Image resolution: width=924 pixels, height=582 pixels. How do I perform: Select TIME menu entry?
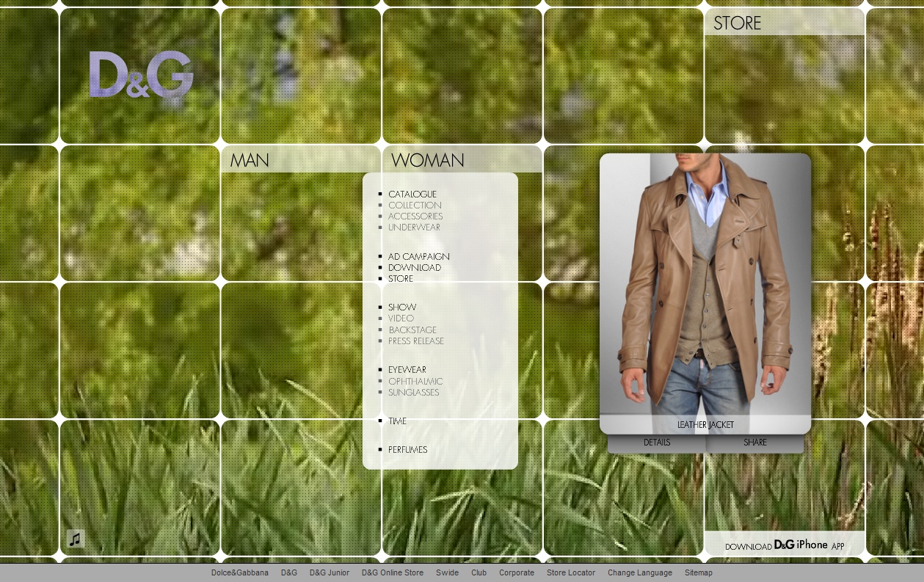pyautogui.click(x=397, y=421)
